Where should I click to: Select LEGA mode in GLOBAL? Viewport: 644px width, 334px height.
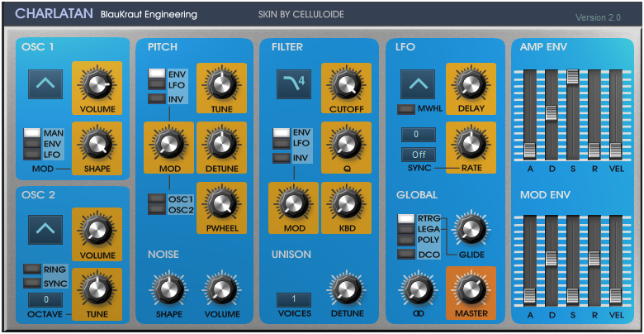pos(405,229)
